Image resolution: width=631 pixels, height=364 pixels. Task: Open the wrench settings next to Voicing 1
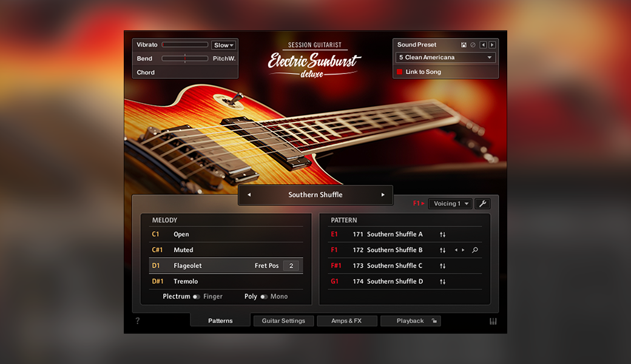click(x=482, y=203)
